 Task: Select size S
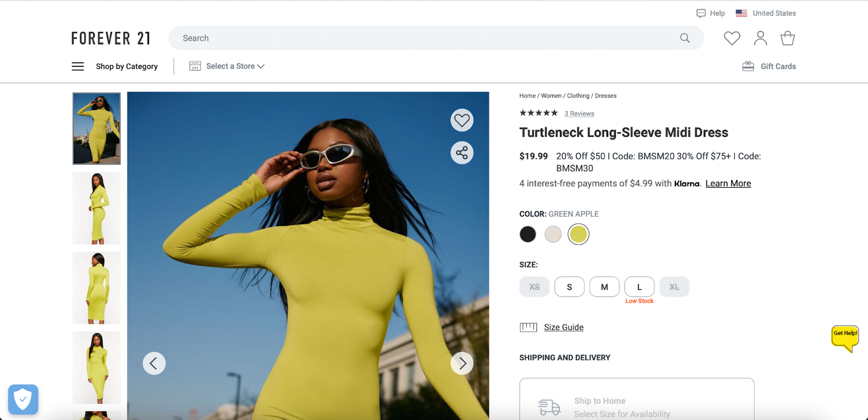[570, 287]
